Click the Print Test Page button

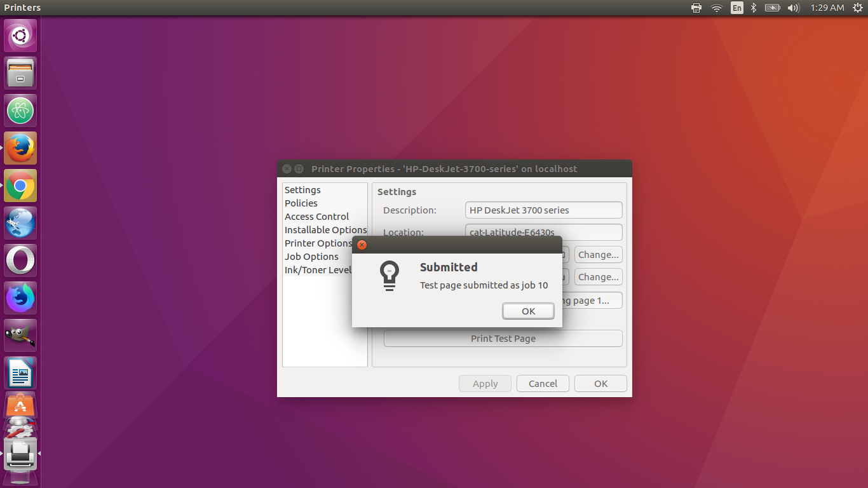coord(503,339)
